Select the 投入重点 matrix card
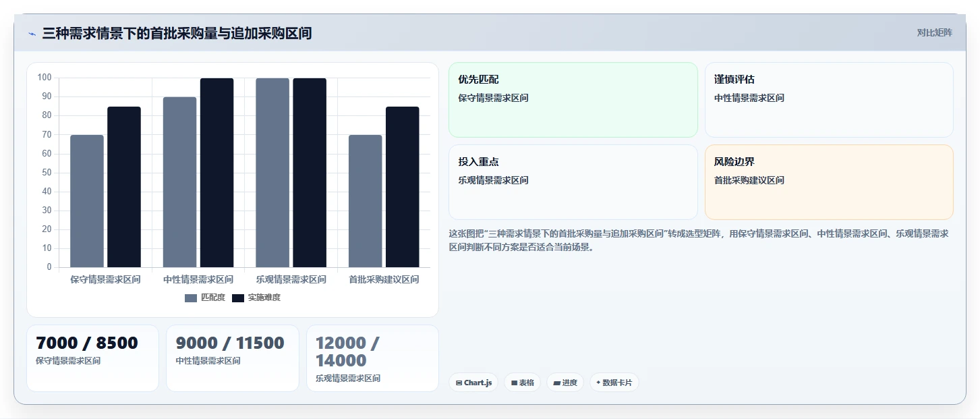980x419 pixels. tap(573, 182)
